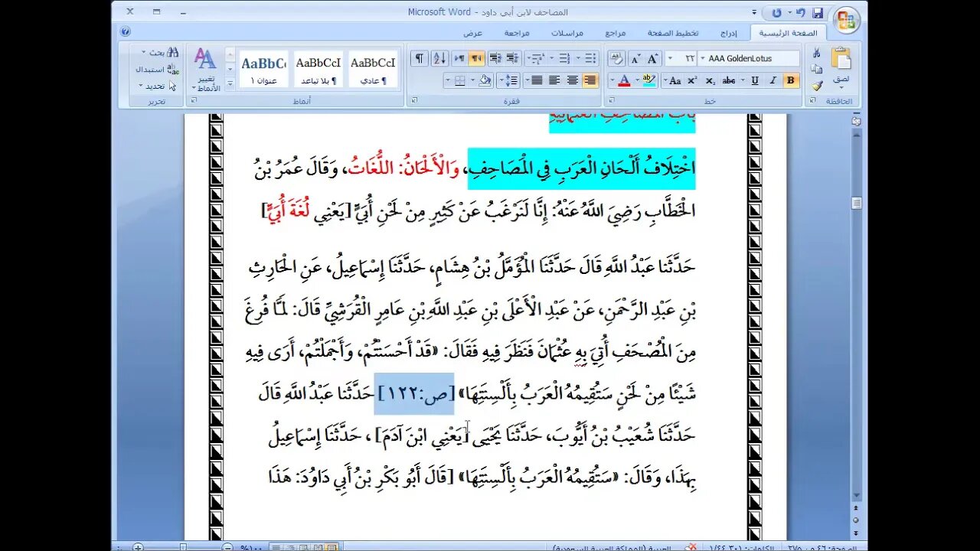980x551 pixels.
Task: Toggle Strikethrough abc button
Action: [729, 80]
